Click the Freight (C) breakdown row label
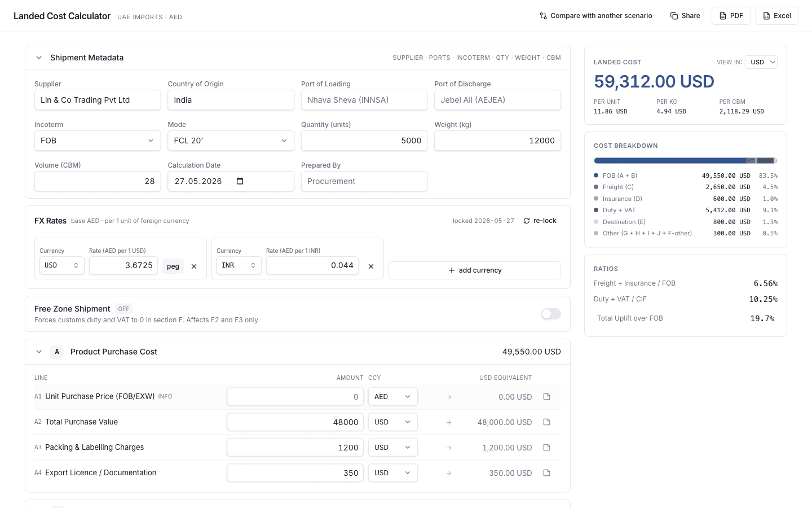Screen dimensions: 812x508 click(618, 187)
